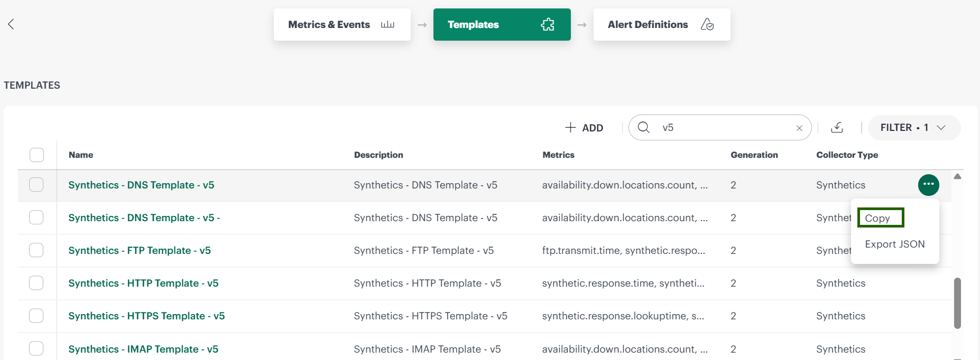Click the synthetic.response.time metrics cell

pos(623,283)
